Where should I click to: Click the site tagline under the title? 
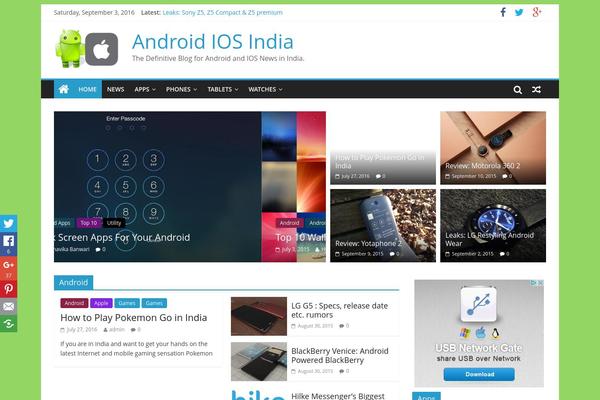(218, 59)
